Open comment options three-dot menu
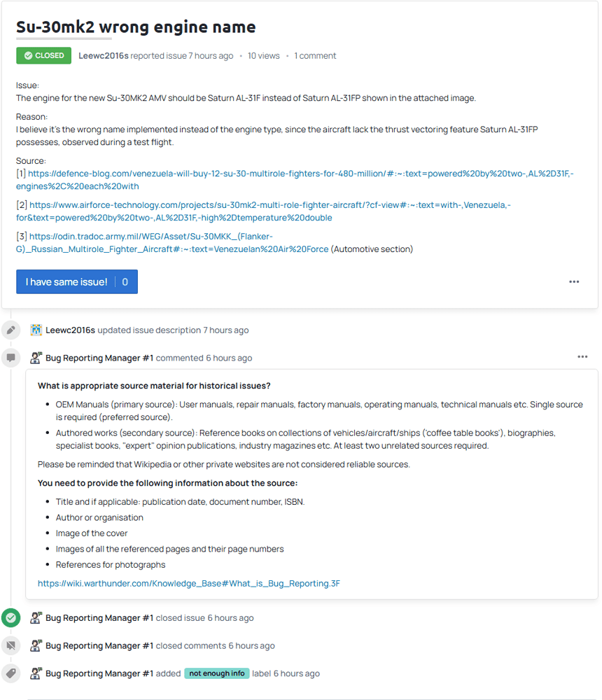The height and width of the screenshot is (700, 602). click(582, 357)
